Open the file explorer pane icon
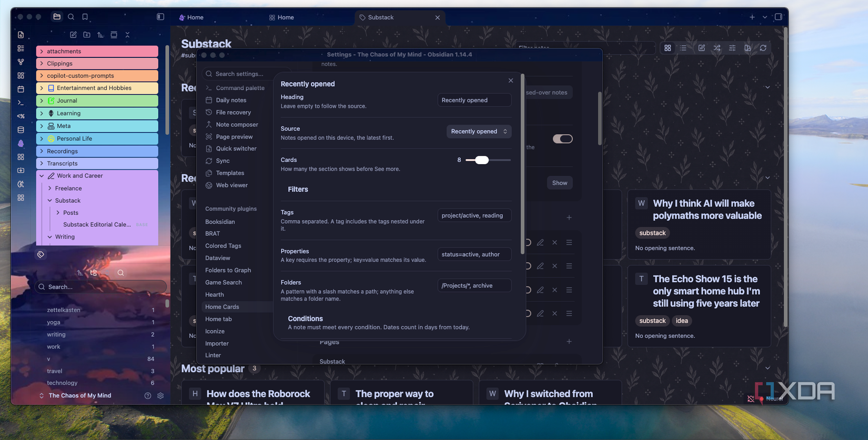The width and height of the screenshot is (868, 440). pos(57,17)
